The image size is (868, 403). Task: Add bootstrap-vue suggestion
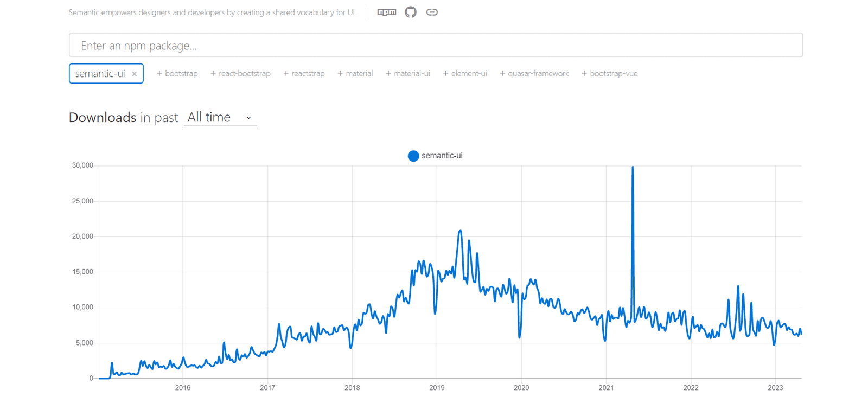coord(610,74)
